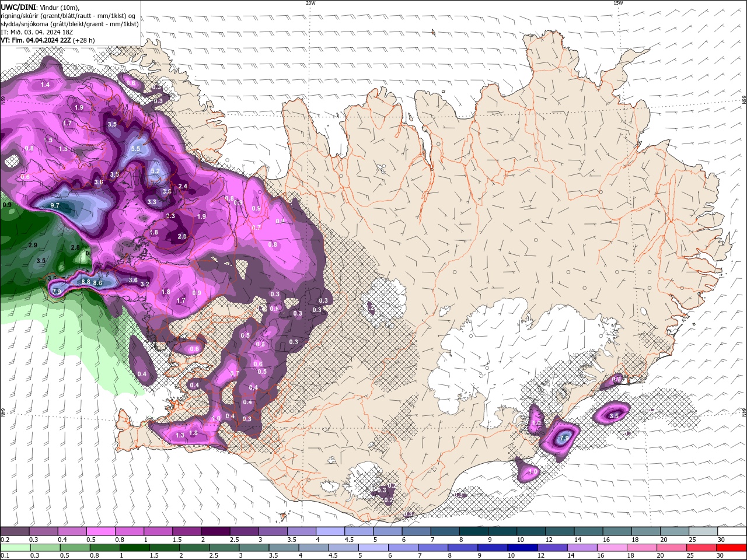Click the 1.4 snowfall value label
The width and height of the screenshot is (747, 560).
coord(45,85)
